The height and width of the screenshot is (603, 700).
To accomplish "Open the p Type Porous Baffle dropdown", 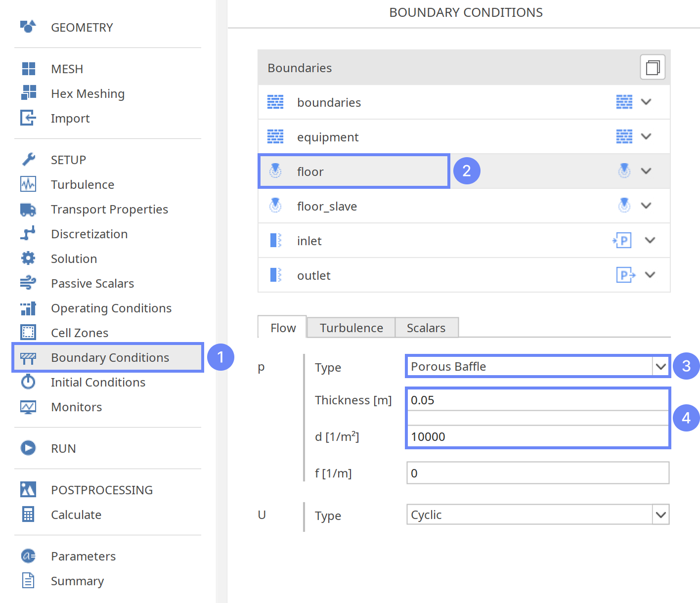I will (x=661, y=367).
